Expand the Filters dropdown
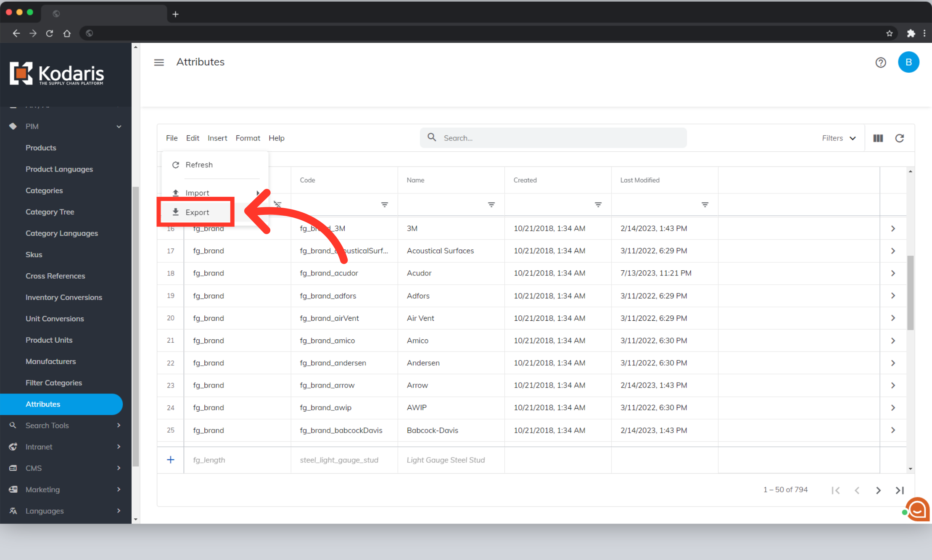Image resolution: width=932 pixels, height=560 pixels. [x=839, y=138]
